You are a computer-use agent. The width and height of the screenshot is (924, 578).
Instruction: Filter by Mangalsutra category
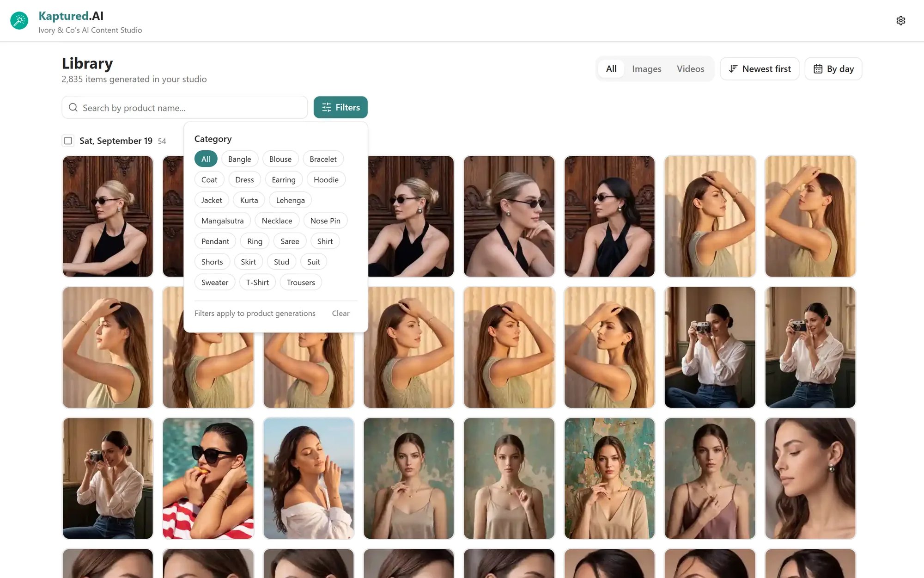tap(222, 221)
